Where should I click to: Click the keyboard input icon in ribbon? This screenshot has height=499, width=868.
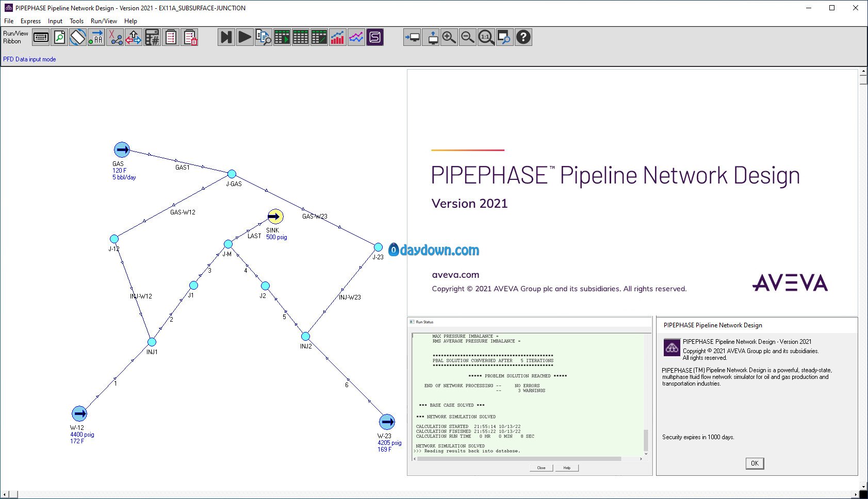point(41,37)
